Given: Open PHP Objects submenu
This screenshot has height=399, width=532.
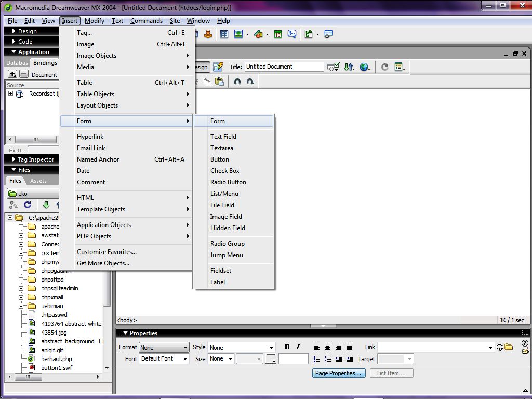Looking at the screenshot, I should [x=127, y=236].
